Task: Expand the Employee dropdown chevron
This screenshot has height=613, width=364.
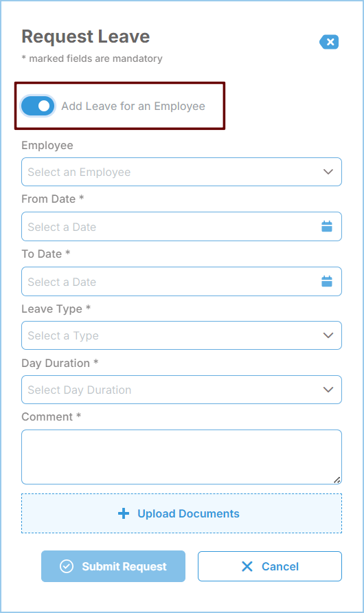Action: pyautogui.click(x=328, y=172)
